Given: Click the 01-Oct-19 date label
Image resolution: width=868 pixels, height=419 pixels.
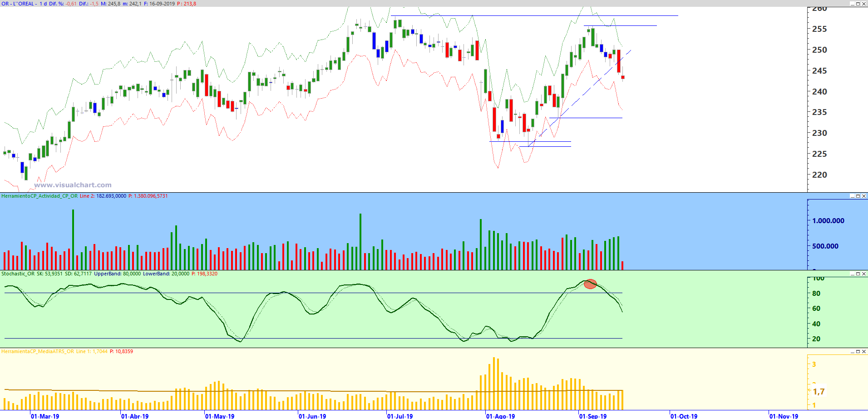Looking at the screenshot, I should (684, 416).
